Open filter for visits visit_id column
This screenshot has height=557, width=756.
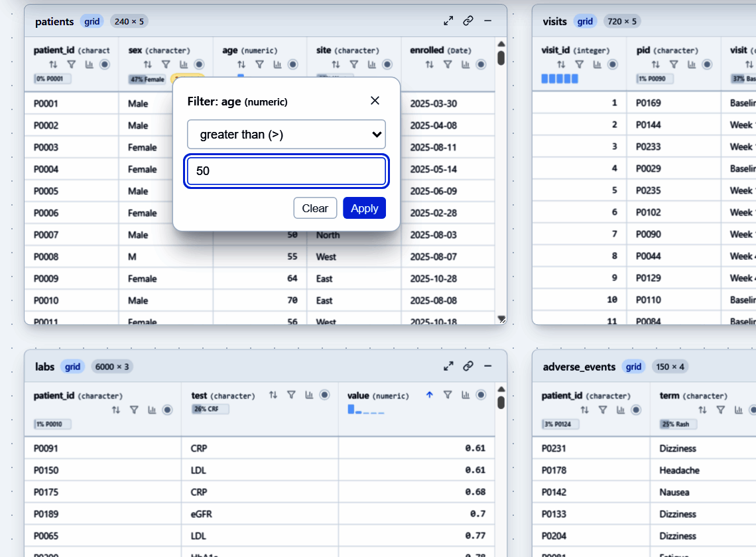click(579, 64)
